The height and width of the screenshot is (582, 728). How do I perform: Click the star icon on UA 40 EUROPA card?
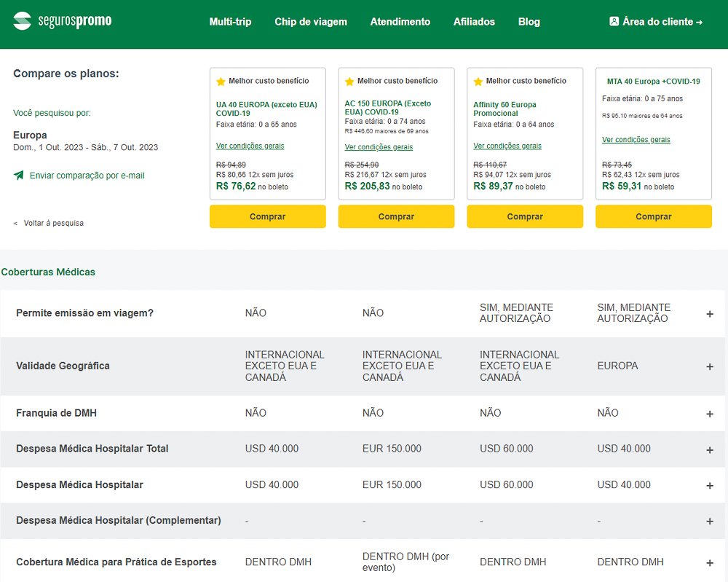point(221,82)
